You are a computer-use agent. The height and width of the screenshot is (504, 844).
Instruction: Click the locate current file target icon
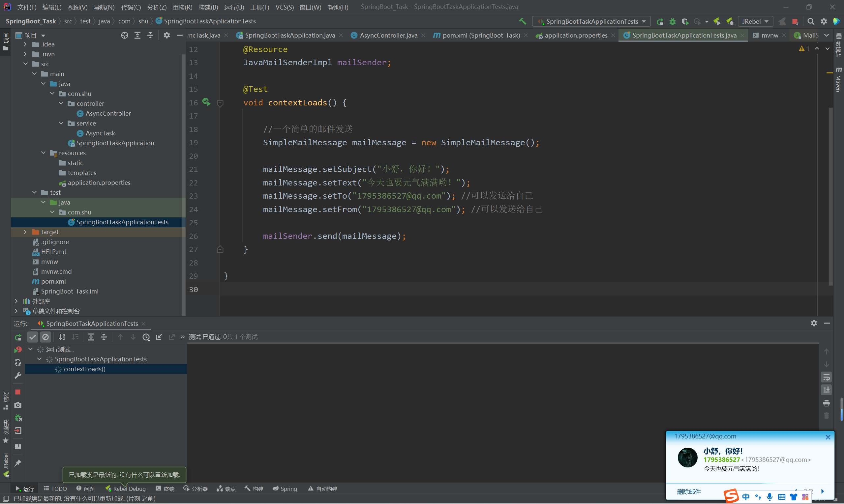[124, 35]
